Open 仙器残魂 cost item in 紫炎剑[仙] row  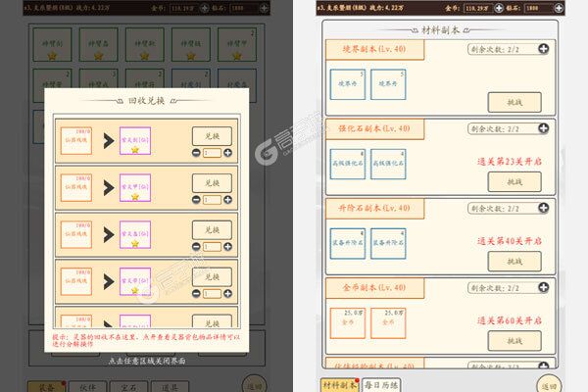tap(76, 141)
